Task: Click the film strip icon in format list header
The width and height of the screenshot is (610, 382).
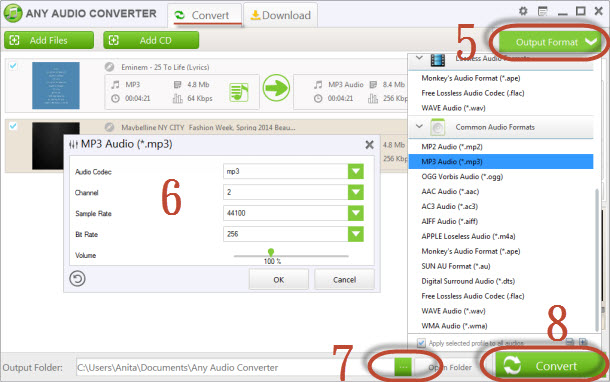Action: pyautogui.click(x=438, y=60)
